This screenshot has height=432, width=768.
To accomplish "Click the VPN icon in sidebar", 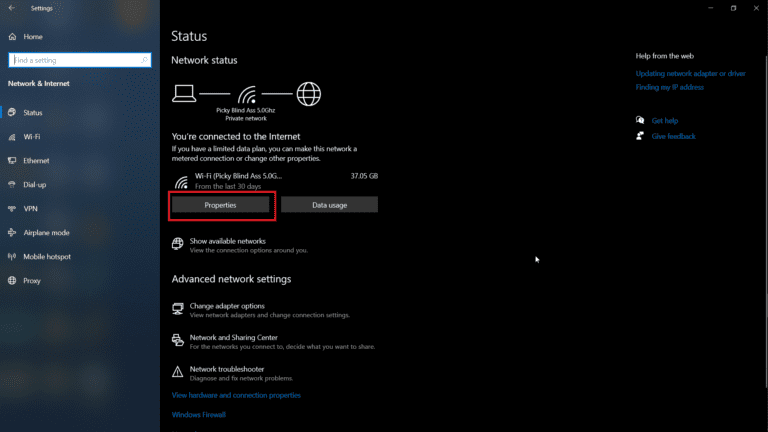I will [x=12, y=209].
